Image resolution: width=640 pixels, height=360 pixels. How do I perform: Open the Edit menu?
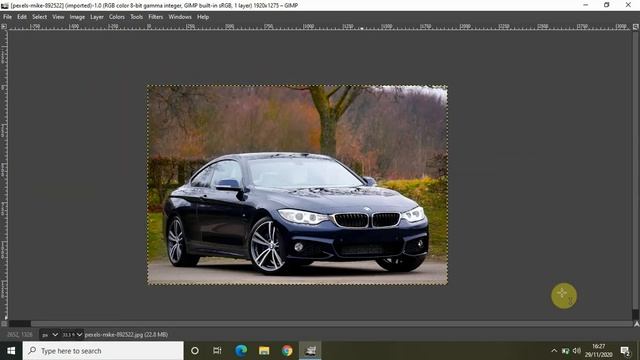coord(22,17)
